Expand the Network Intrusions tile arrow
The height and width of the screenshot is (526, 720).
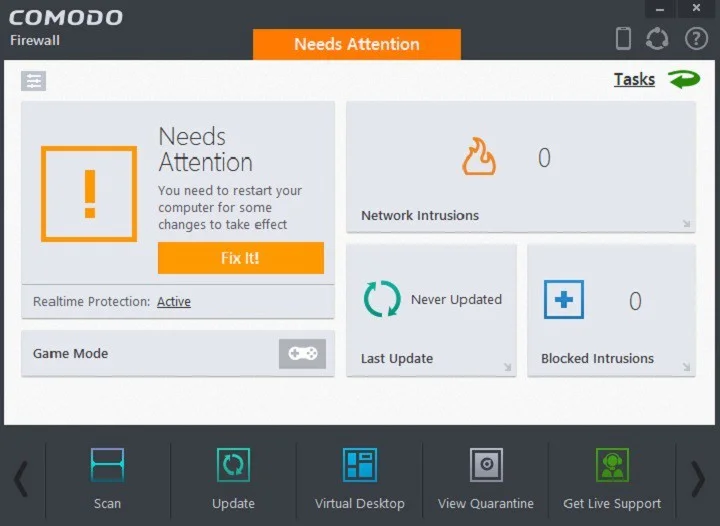(686, 224)
